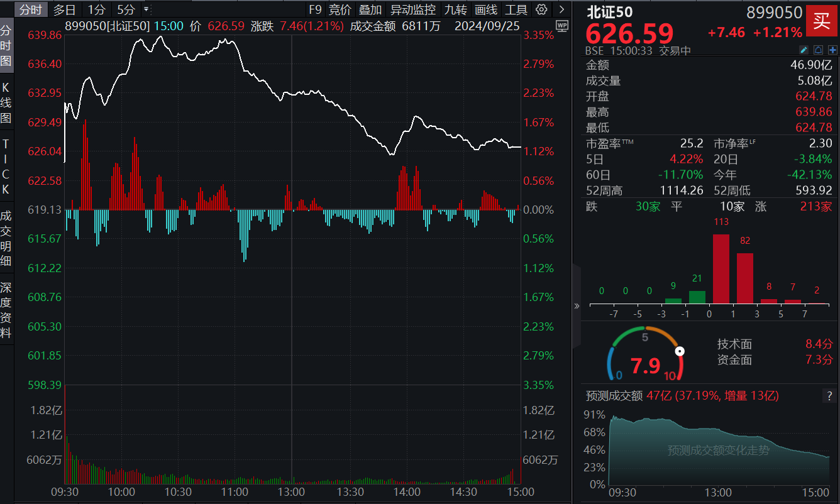
Task: Click 成交量 value 5.08亿
Action: pyautogui.click(x=815, y=81)
